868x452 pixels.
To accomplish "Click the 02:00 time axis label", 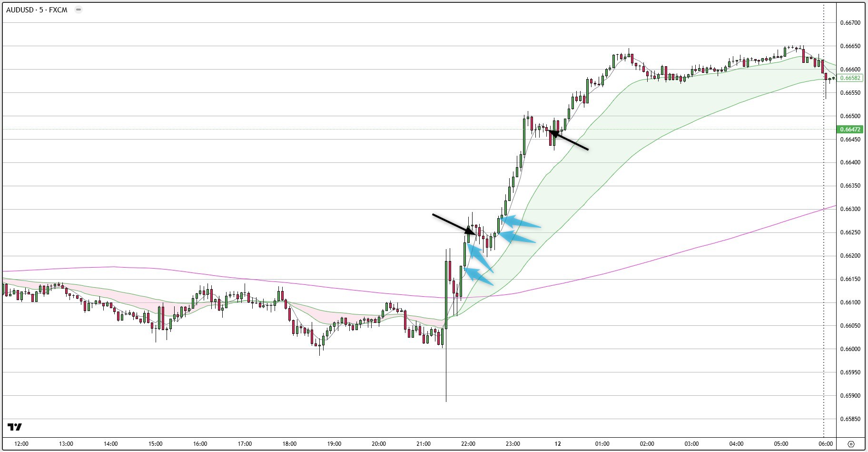I will click(647, 444).
